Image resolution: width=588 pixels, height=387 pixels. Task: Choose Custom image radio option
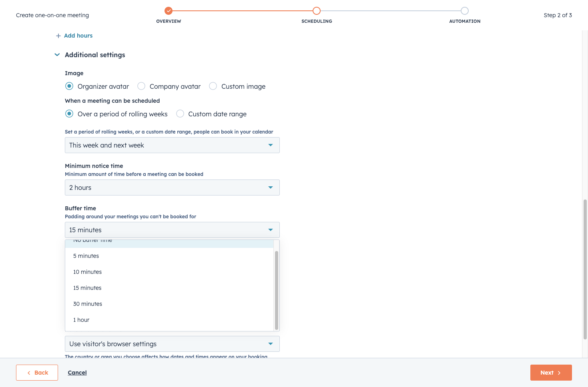pos(213,86)
